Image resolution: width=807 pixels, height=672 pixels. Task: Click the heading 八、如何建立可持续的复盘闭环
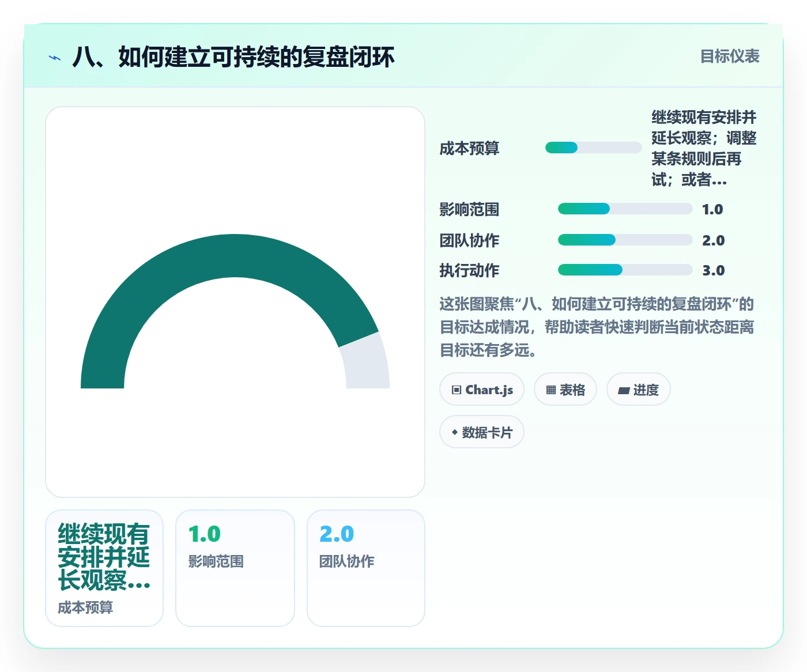pyautogui.click(x=233, y=57)
